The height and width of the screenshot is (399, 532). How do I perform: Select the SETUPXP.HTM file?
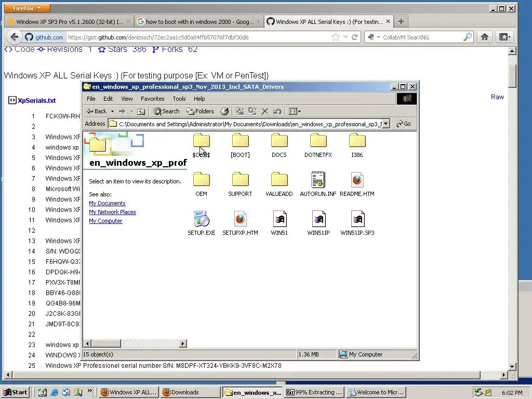click(240, 223)
